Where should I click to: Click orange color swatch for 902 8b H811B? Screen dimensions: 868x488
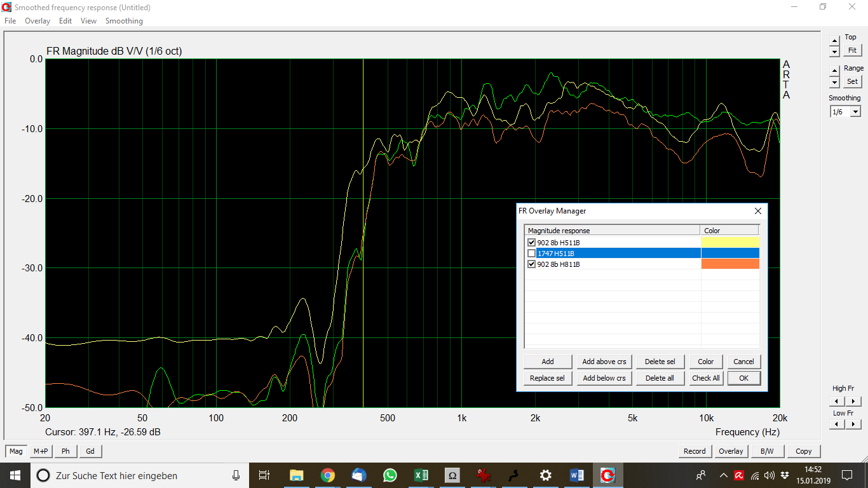730,264
